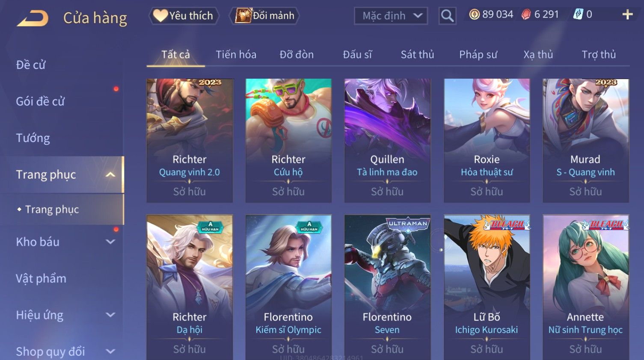Collapse the Trang phục sidebar section
This screenshot has height=360, width=644.
(x=110, y=174)
